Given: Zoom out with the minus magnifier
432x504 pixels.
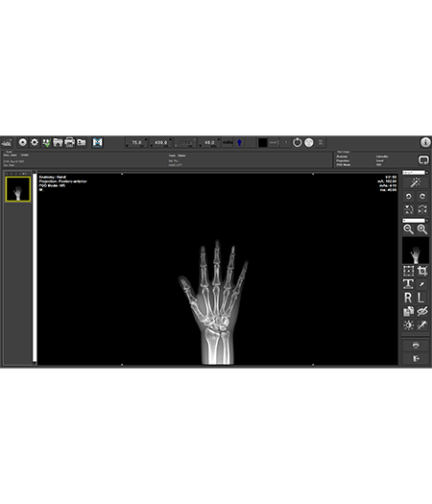Looking at the screenshot, I should (409, 229).
